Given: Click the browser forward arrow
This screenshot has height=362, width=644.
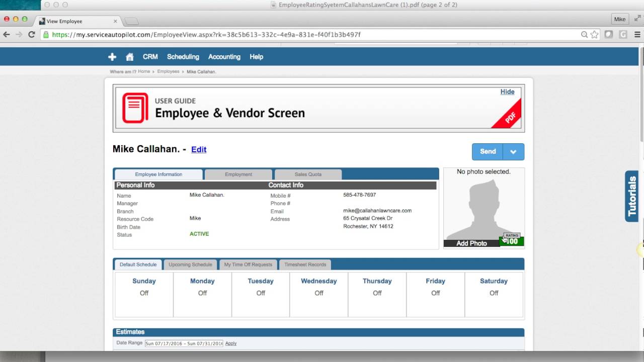Looking at the screenshot, I should [x=19, y=35].
